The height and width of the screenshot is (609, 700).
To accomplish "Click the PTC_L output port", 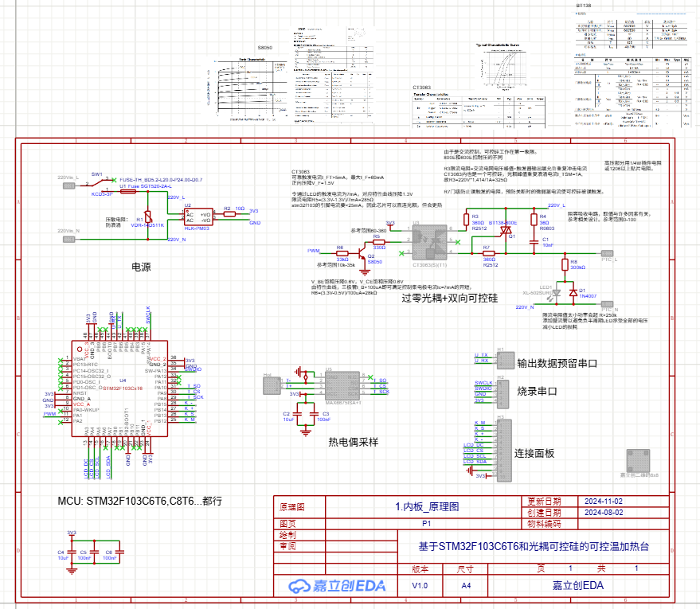I will pyautogui.click(x=609, y=258).
